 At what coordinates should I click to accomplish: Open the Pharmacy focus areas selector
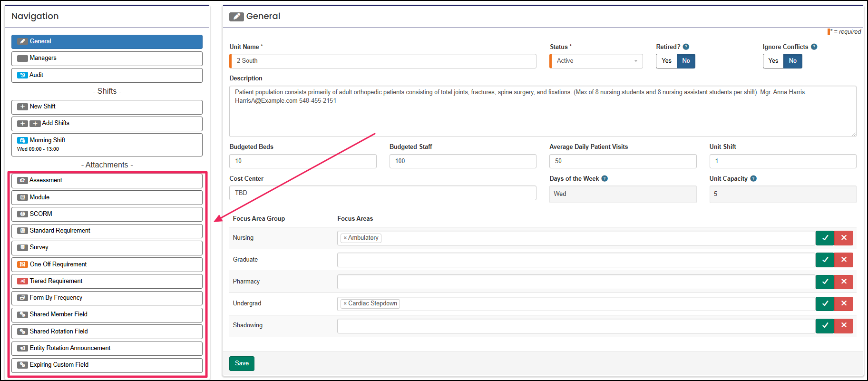coord(576,282)
